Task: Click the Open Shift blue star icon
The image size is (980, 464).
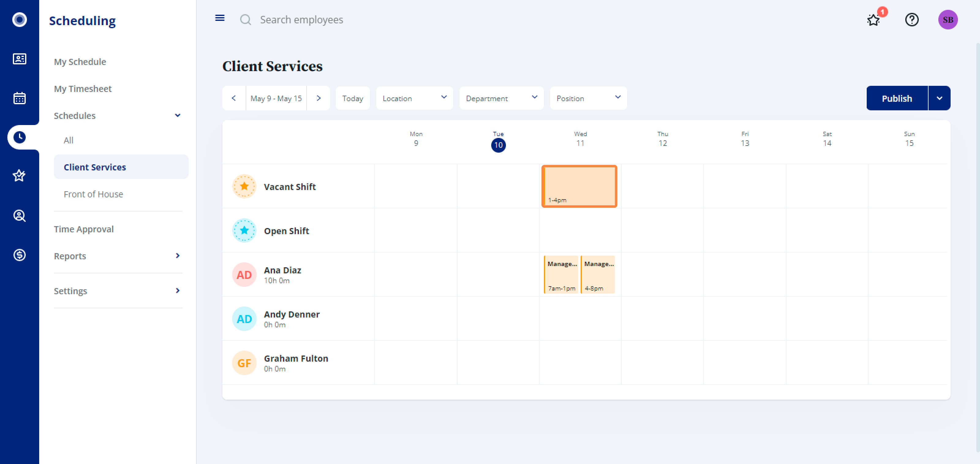Action: [x=244, y=230]
